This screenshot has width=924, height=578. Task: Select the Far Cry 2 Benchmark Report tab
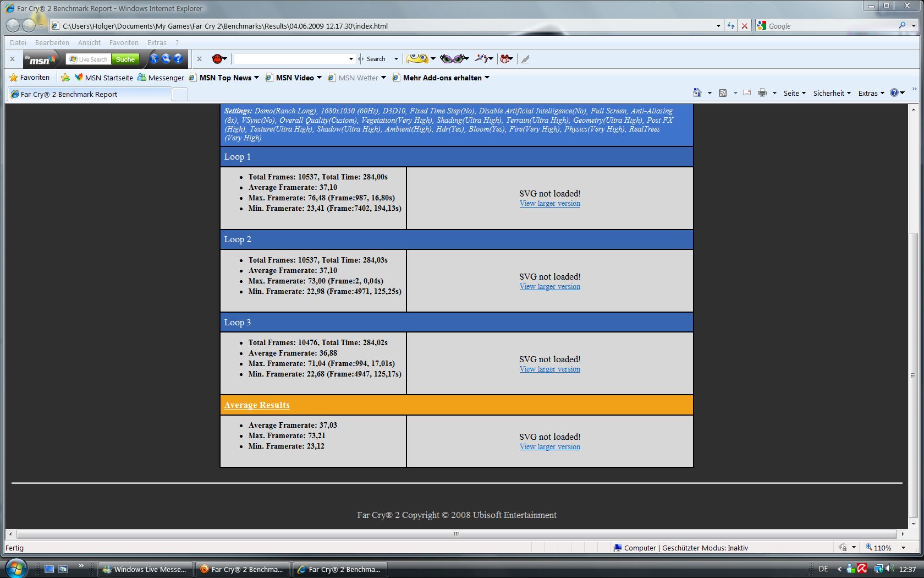click(89, 94)
